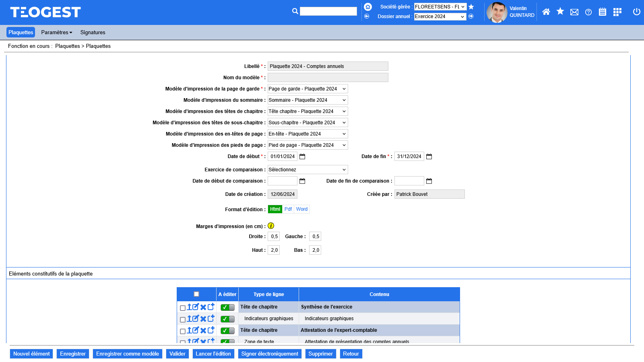Click the home icon in the top toolbar
The image size is (644, 362).
click(x=546, y=12)
